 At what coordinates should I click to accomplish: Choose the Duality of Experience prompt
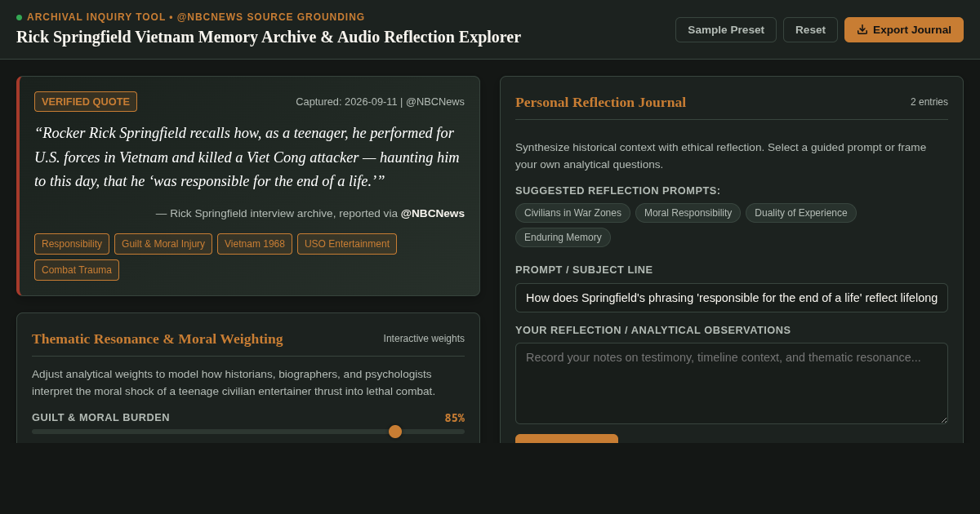point(801,213)
